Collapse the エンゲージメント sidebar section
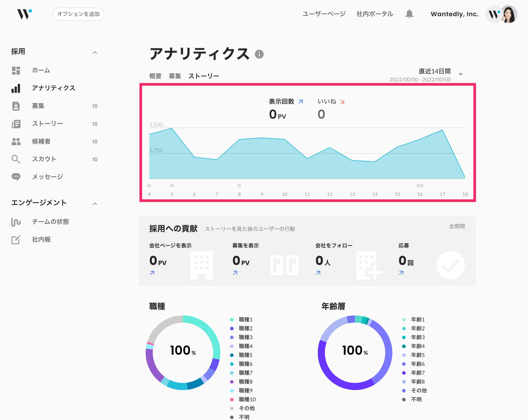528x420 pixels. tap(95, 204)
